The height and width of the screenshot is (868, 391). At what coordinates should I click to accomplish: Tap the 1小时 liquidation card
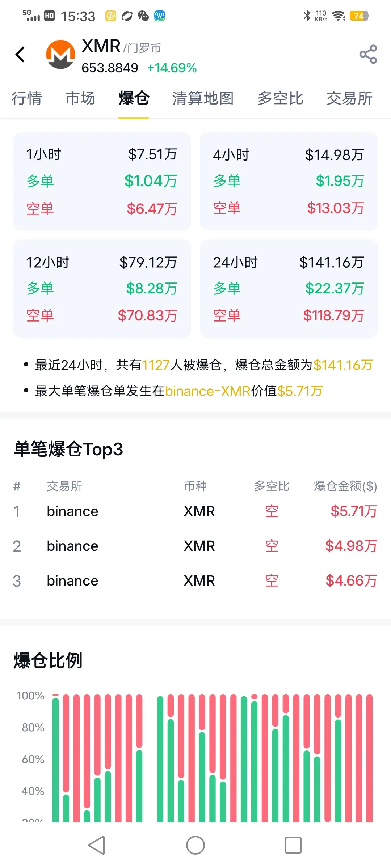[x=102, y=181]
